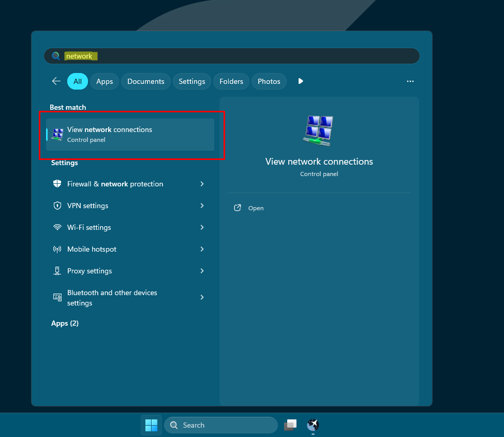Open the running browser app from the taskbar
Image resolution: width=504 pixels, height=437 pixels.
click(x=313, y=425)
